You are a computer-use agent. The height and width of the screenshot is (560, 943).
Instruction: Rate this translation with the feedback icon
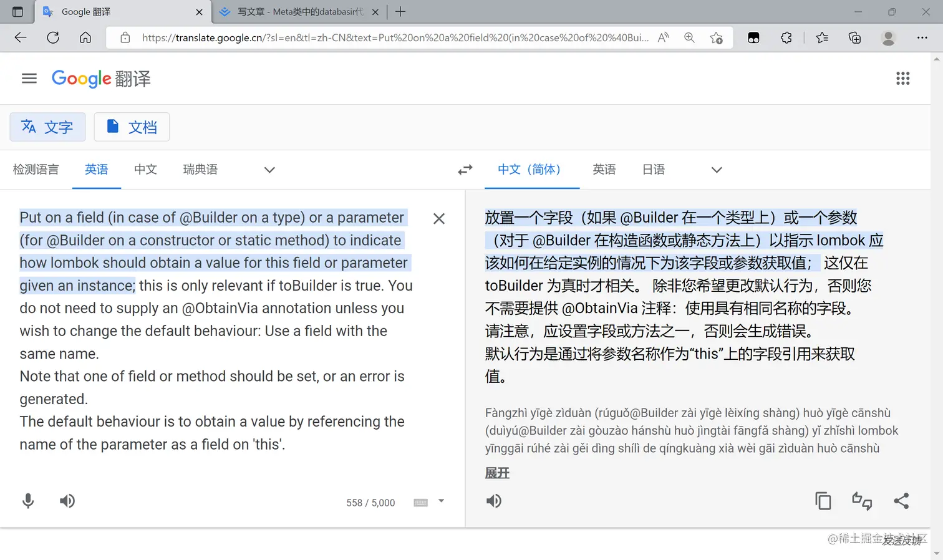(x=862, y=501)
